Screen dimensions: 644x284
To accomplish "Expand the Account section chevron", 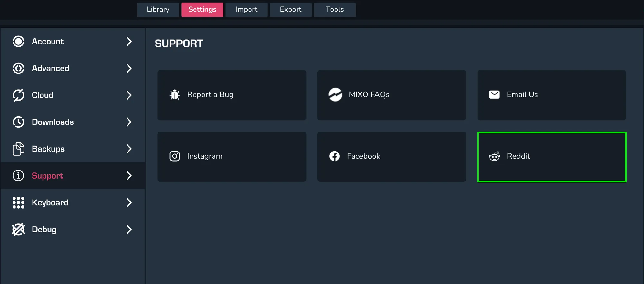I will pos(129,42).
